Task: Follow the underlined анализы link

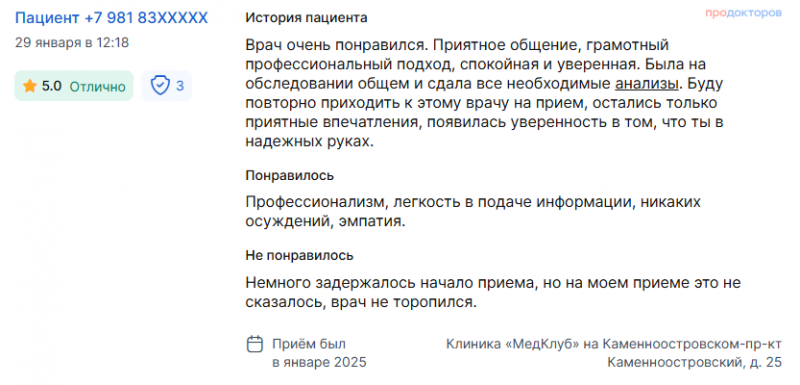Action: pyautogui.click(x=647, y=84)
